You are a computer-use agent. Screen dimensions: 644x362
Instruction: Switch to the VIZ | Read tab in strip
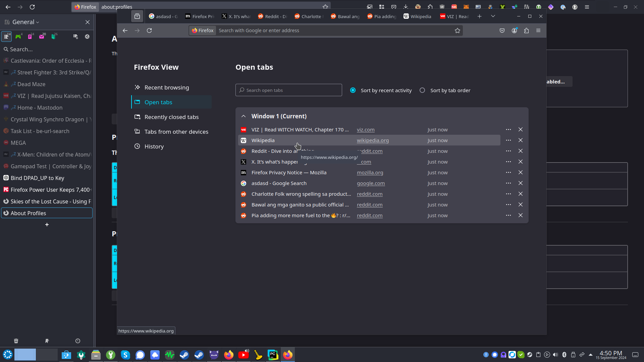[454, 16]
